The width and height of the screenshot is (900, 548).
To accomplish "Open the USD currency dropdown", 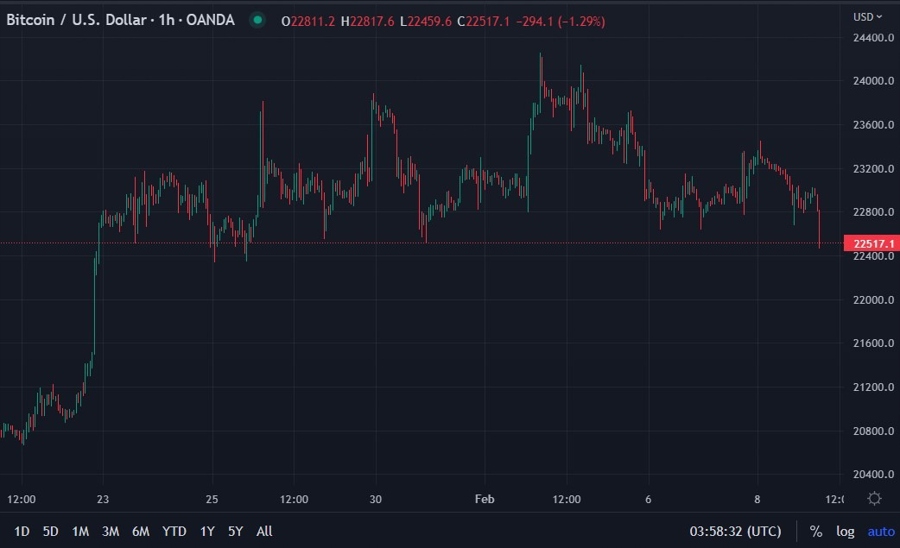I will 867,17.
